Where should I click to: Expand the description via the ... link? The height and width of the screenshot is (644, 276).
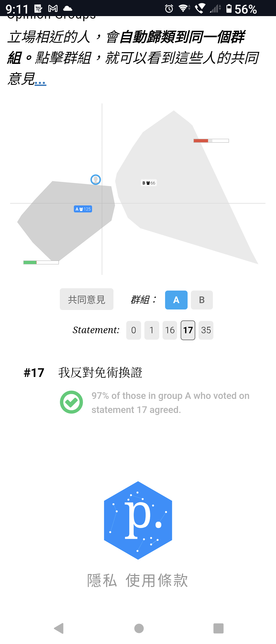click(x=40, y=82)
